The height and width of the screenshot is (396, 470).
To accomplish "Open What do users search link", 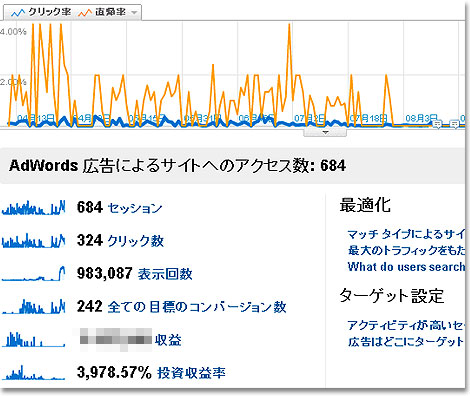I will (x=406, y=267).
